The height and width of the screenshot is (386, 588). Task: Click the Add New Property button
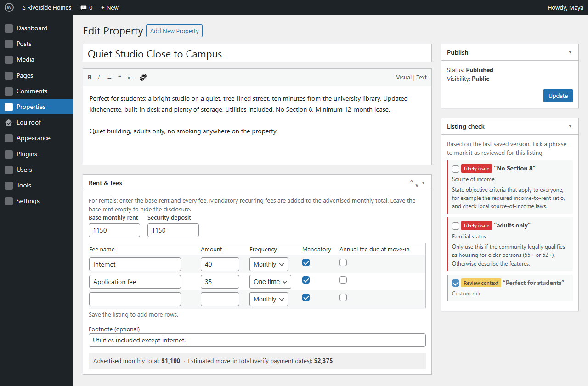(174, 31)
